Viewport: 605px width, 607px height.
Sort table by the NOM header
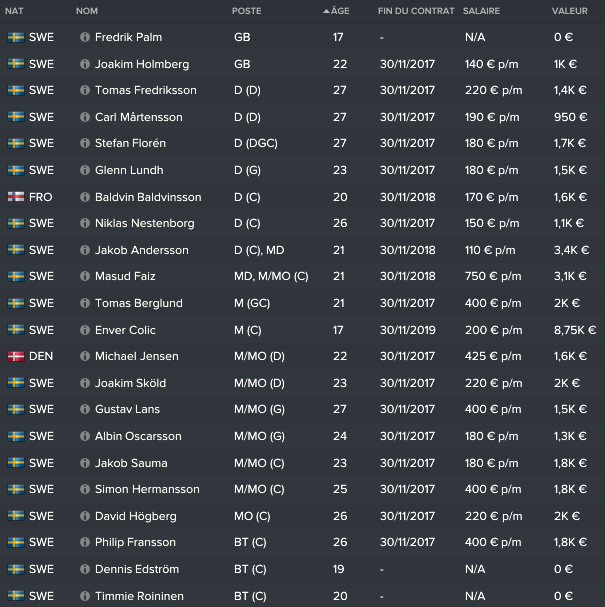87,11
